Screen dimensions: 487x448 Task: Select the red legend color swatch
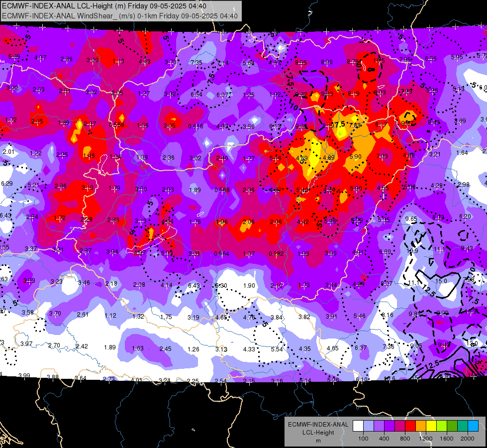tap(410, 426)
